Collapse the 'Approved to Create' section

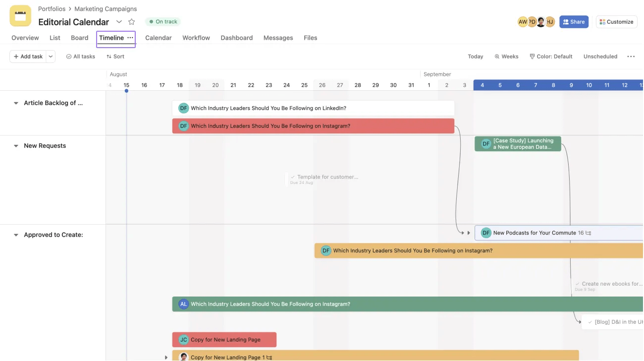(15, 234)
